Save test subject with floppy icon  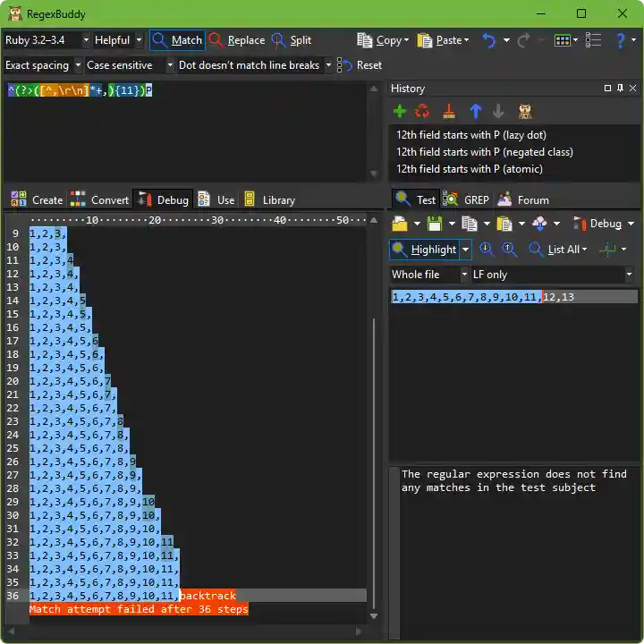coord(435,224)
